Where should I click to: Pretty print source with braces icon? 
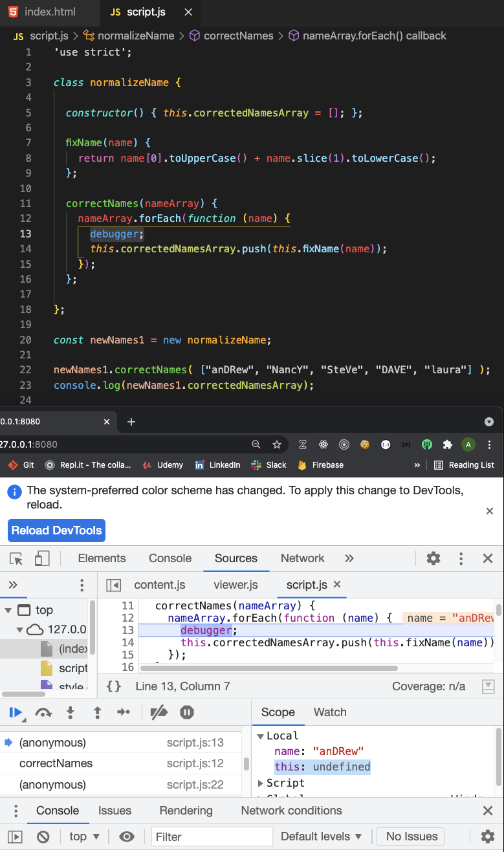pyautogui.click(x=113, y=686)
